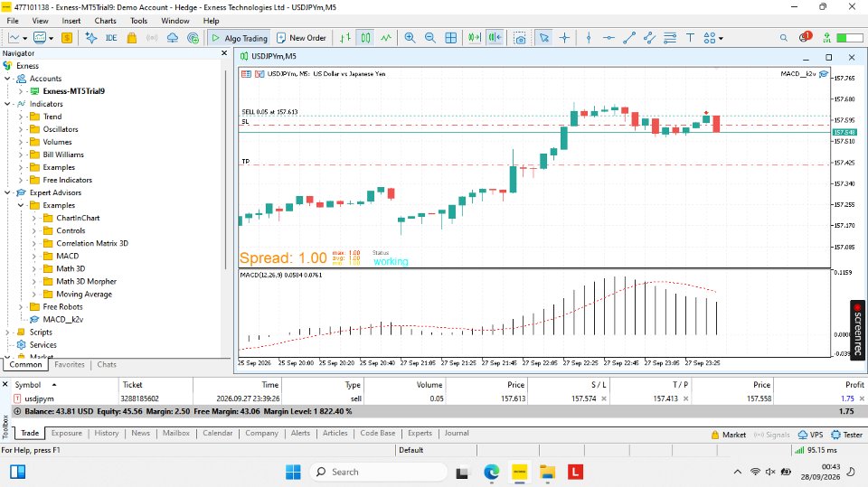
Task: Open MetaEditor IDE from toolbar
Action: coord(111,38)
